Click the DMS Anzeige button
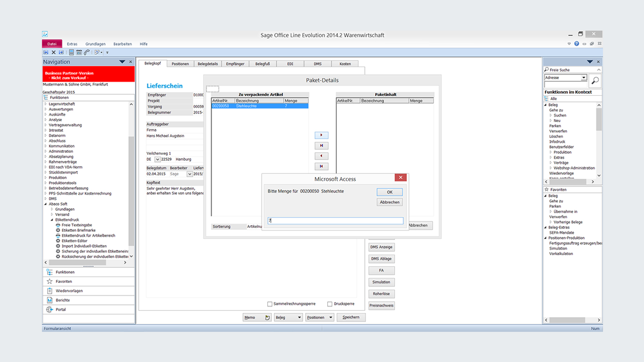The width and height of the screenshot is (644, 362). click(381, 247)
